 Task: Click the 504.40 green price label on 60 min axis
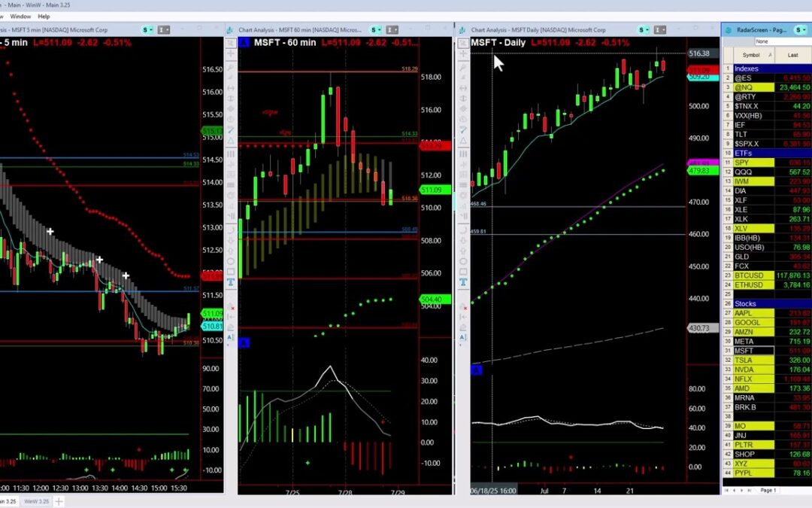click(x=435, y=299)
